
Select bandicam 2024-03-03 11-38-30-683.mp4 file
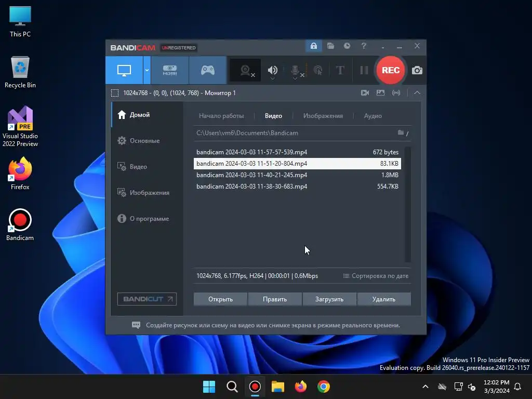tap(297, 187)
